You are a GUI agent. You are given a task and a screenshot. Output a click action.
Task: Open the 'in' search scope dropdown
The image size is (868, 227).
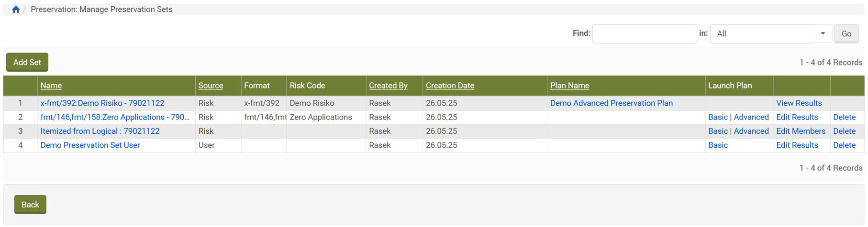[x=770, y=34]
